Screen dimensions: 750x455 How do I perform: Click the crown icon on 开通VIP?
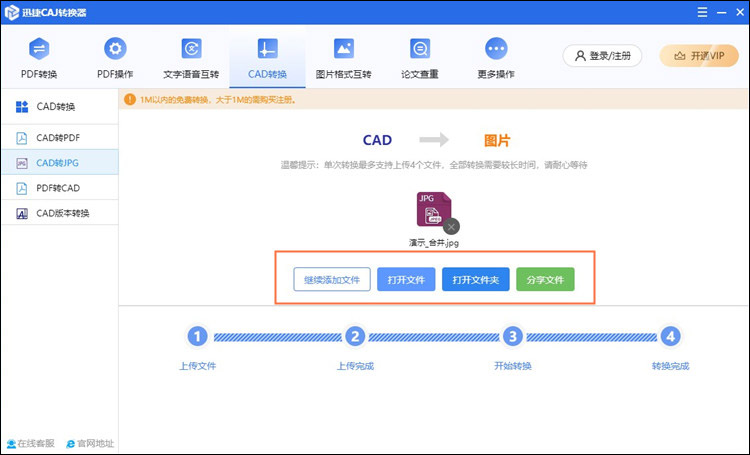(679, 56)
